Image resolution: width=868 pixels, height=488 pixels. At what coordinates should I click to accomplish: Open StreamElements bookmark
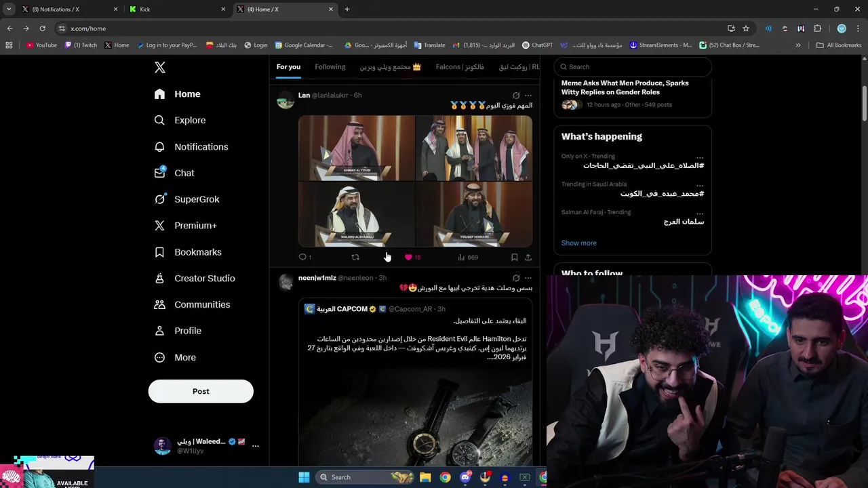coord(660,45)
